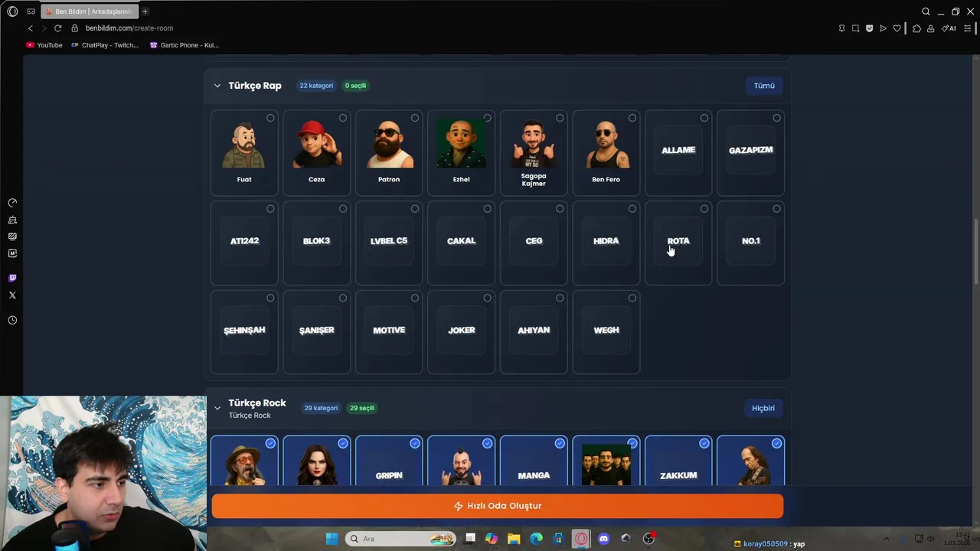Click Tümü to select all Türkçe Rap
The height and width of the screenshot is (551, 980).
click(x=764, y=86)
